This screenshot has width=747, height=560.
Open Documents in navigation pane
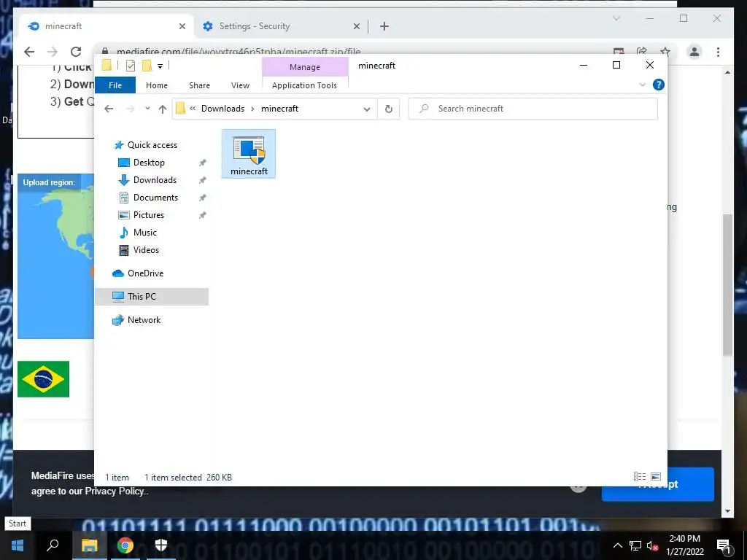point(155,198)
